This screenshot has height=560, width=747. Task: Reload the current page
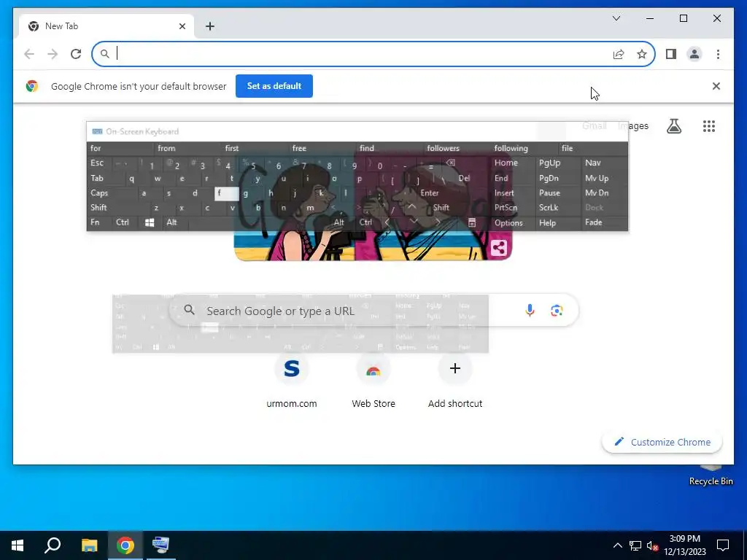click(x=76, y=54)
